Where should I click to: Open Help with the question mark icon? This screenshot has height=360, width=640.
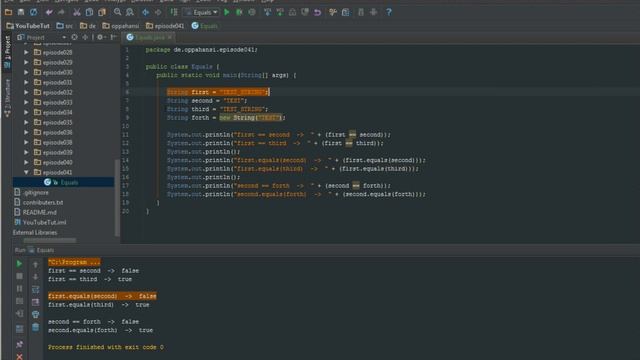389,12
